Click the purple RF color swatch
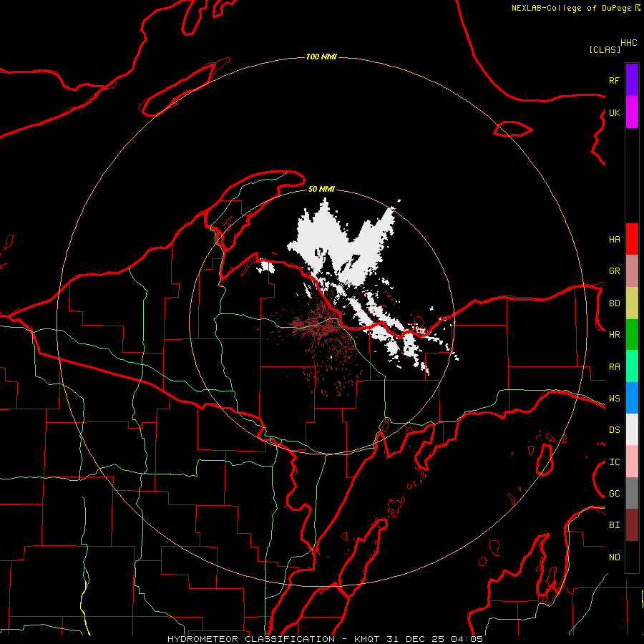The image size is (644, 644). point(632,80)
